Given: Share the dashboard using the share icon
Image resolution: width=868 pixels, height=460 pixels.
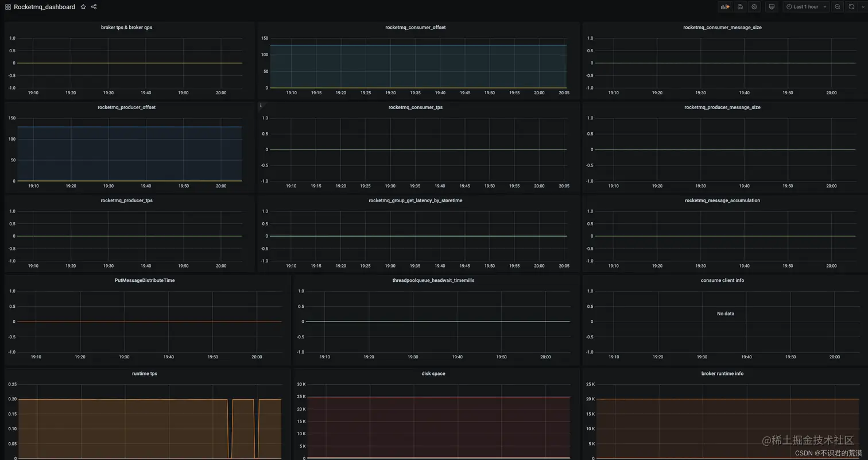Looking at the screenshot, I should [x=94, y=7].
